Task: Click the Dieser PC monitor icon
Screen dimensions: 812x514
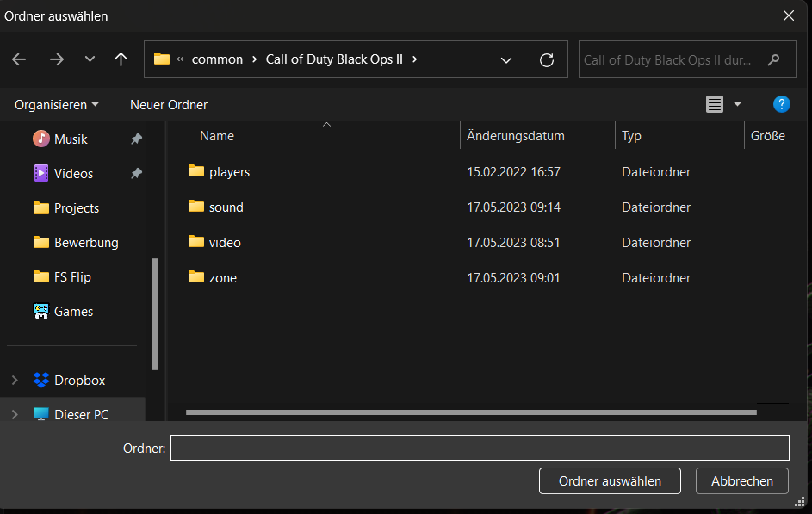Action: click(x=41, y=414)
